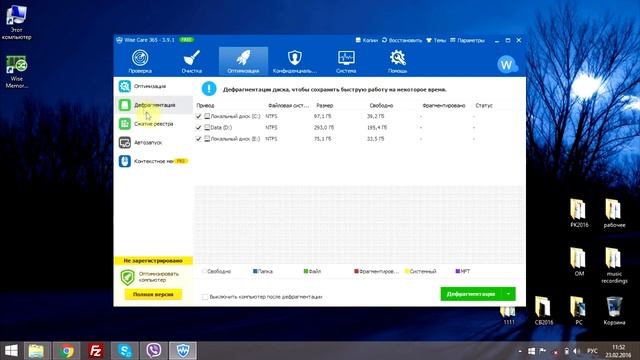Image resolution: width=640 pixels, height=360 pixels.
Task: Select Дефрагментация in the sidebar
Action: (153, 105)
